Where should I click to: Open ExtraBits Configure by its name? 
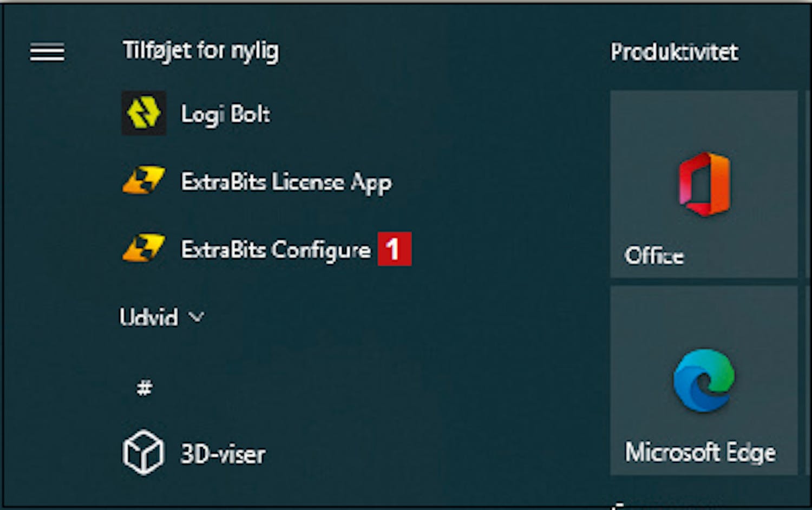tap(276, 250)
